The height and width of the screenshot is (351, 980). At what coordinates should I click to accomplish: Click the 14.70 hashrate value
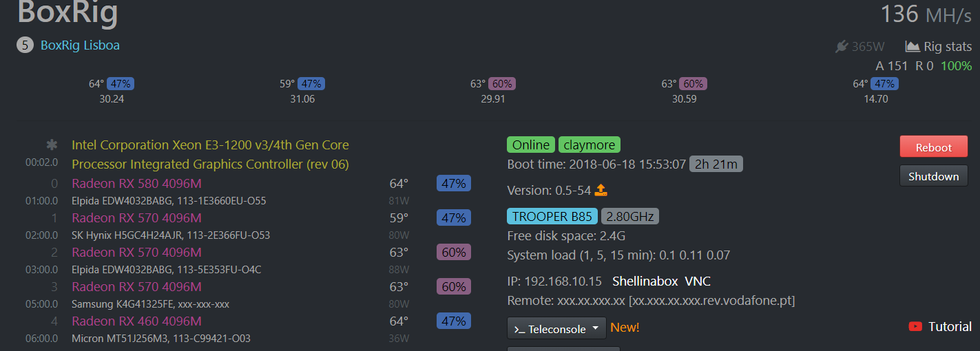[x=875, y=98]
